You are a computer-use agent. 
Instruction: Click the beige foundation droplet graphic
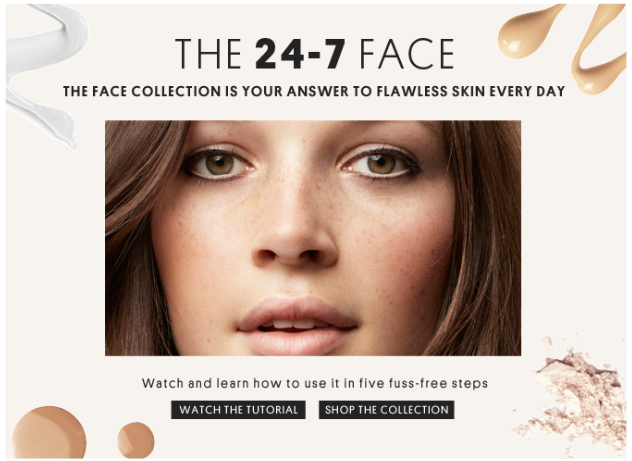point(528,30)
